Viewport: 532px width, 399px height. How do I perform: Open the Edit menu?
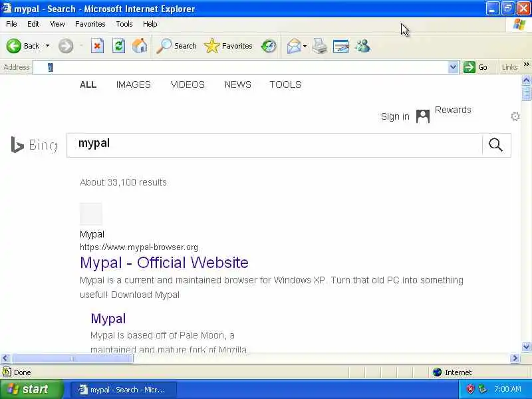(x=33, y=24)
